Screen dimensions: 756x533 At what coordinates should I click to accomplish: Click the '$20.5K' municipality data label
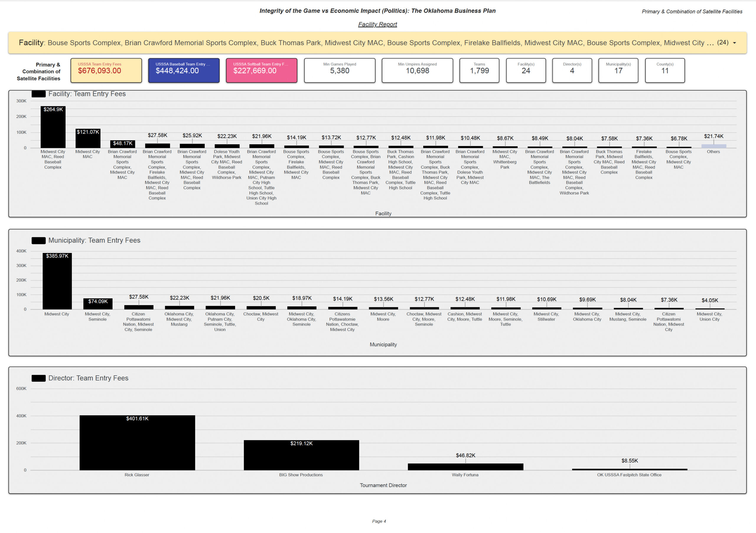(261, 298)
